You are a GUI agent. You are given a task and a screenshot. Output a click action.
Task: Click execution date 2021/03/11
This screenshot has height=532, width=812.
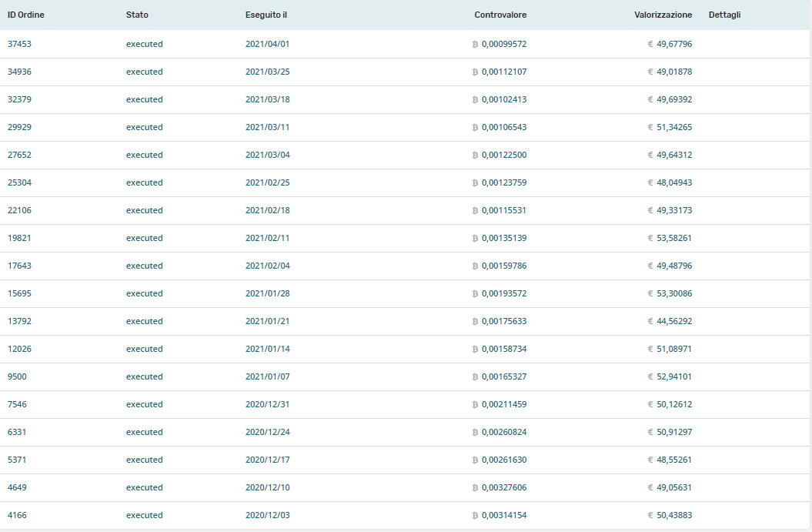tap(267, 128)
